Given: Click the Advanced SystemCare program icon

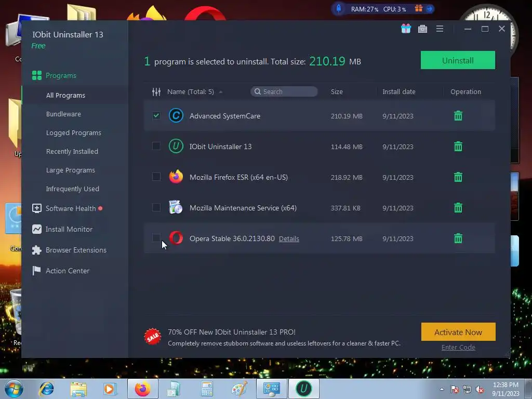Looking at the screenshot, I should click(x=176, y=116).
